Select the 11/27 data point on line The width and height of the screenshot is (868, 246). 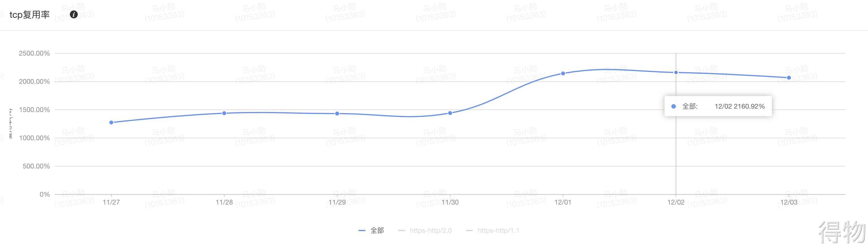(x=111, y=122)
